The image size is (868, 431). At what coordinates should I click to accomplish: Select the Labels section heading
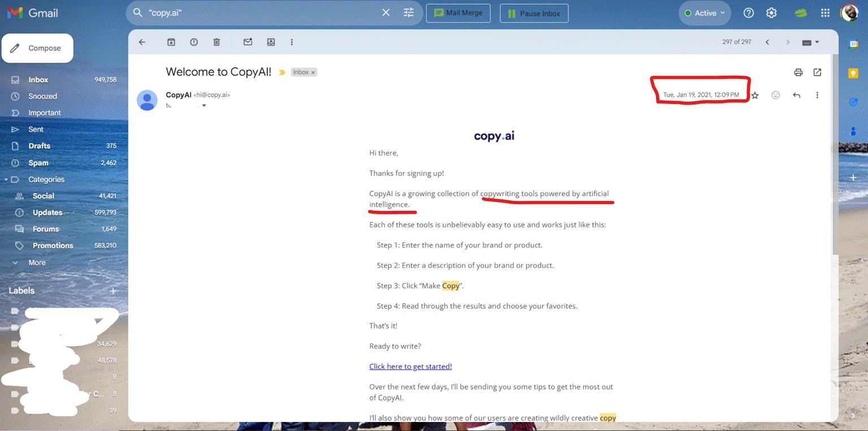click(21, 291)
